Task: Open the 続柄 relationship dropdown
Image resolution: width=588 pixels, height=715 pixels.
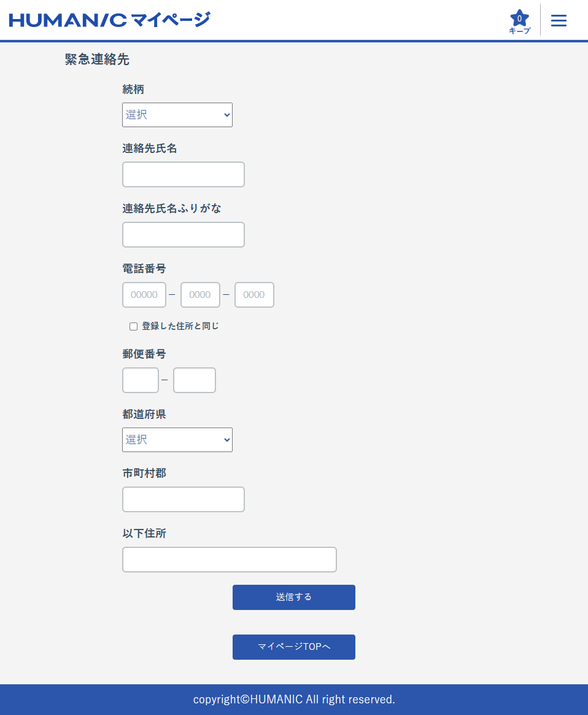Action: (x=177, y=115)
